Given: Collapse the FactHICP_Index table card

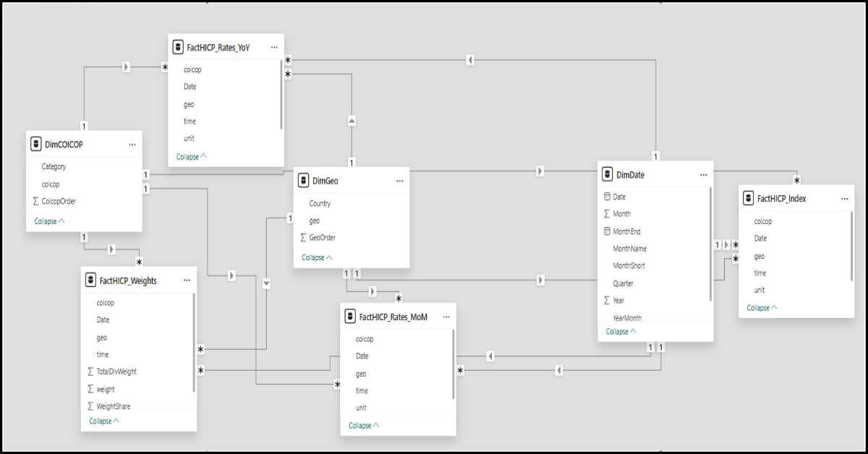Looking at the screenshot, I should [x=762, y=307].
